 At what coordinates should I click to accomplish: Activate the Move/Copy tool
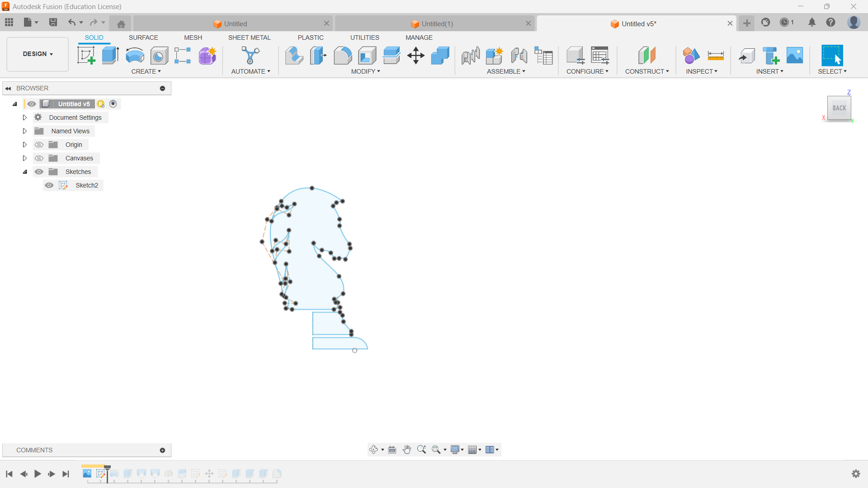415,56
